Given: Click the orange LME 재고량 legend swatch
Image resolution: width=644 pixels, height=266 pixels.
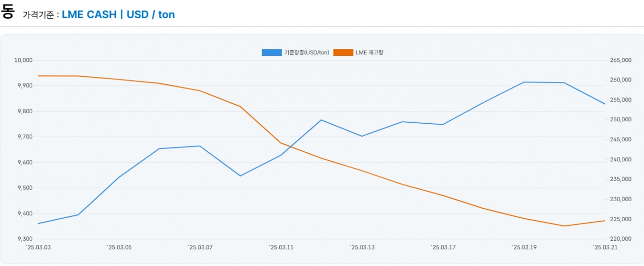Looking at the screenshot, I should click(x=343, y=52).
